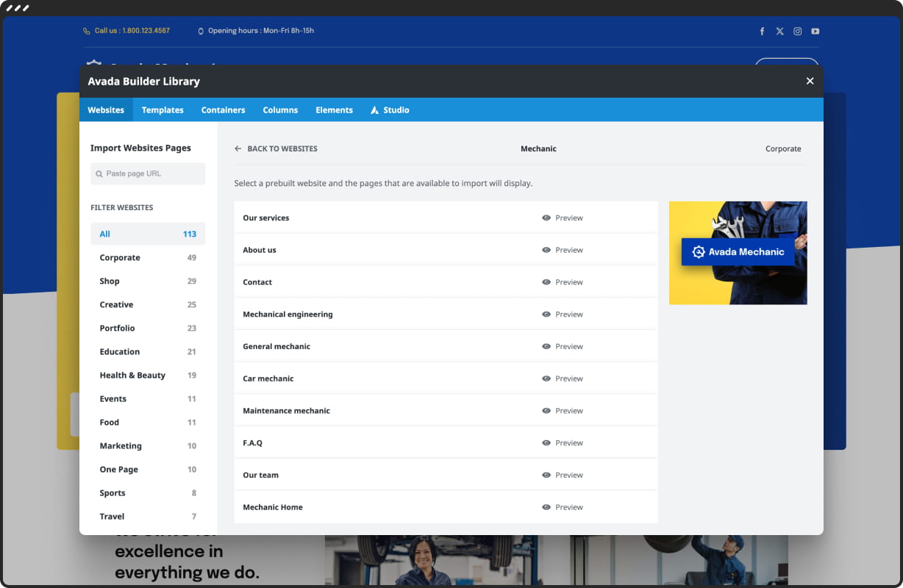
Task: Click the back arrow icon near Back to Websites
Action: 238,148
